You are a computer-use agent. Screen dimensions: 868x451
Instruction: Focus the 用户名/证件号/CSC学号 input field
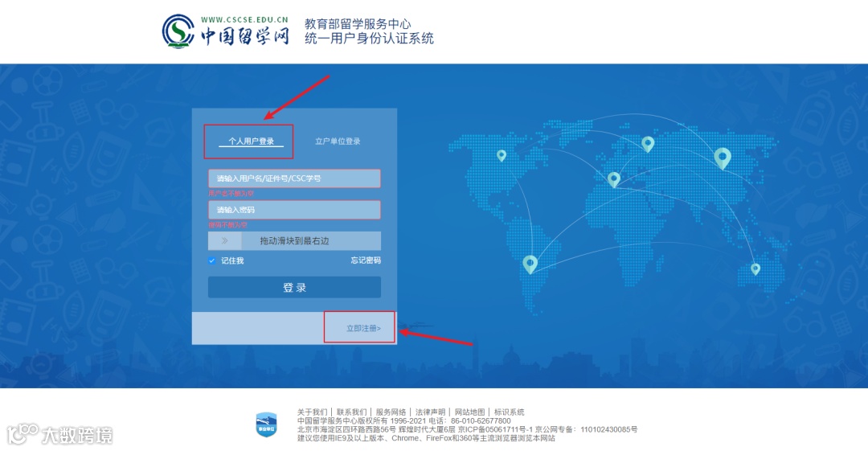click(x=294, y=178)
